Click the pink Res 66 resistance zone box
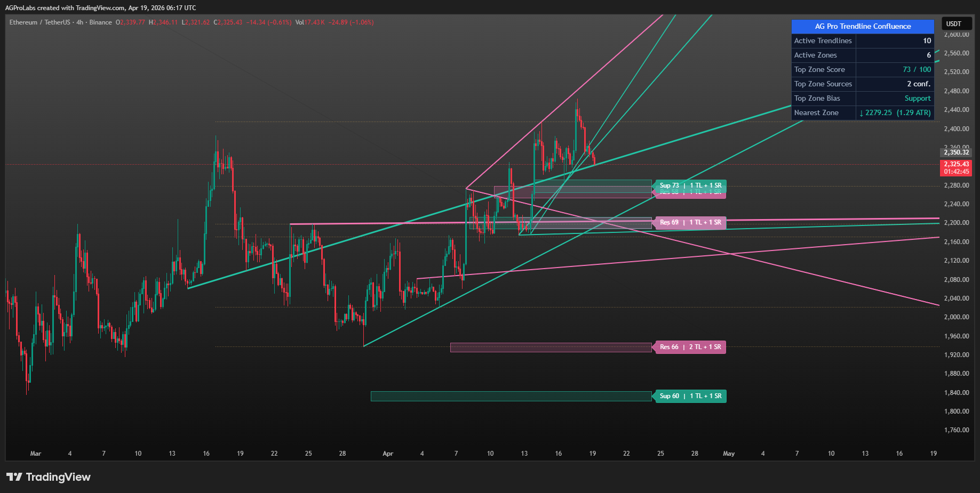The image size is (980, 493). tap(551, 347)
